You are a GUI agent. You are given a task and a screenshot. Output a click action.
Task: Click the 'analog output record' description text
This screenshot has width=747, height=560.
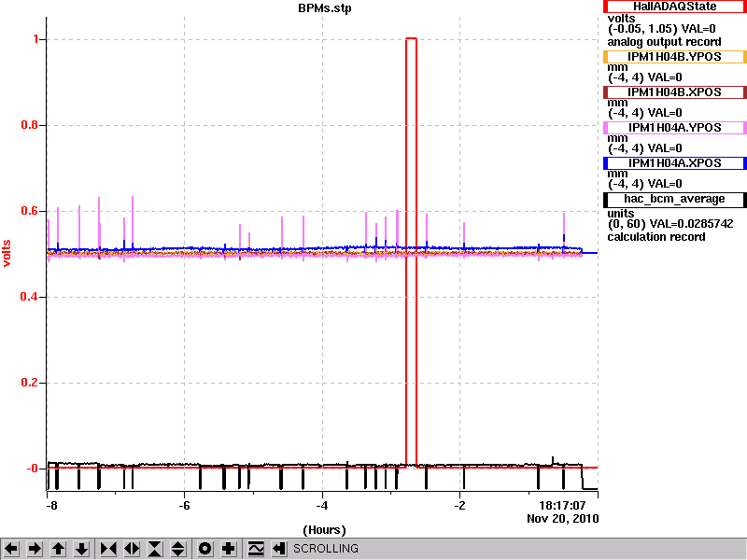pos(664,42)
